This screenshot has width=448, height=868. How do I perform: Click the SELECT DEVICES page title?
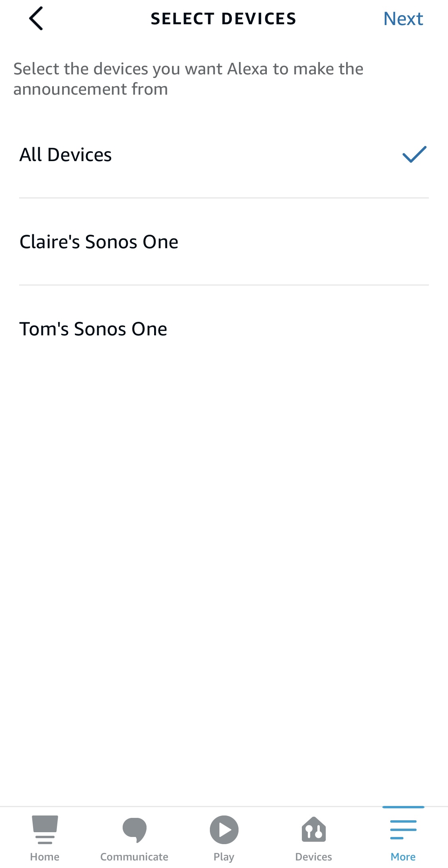pos(223,19)
